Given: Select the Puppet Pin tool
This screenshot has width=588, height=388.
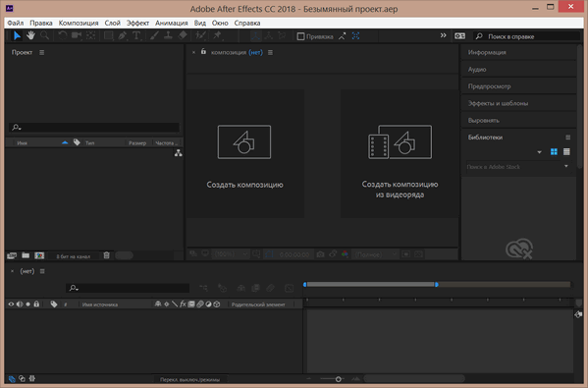Looking at the screenshot, I should tap(218, 35).
